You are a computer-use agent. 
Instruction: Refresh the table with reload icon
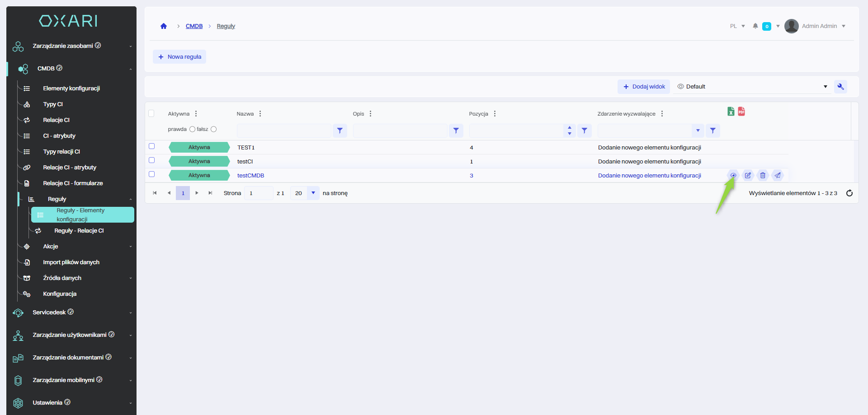pyautogui.click(x=849, y=193)
